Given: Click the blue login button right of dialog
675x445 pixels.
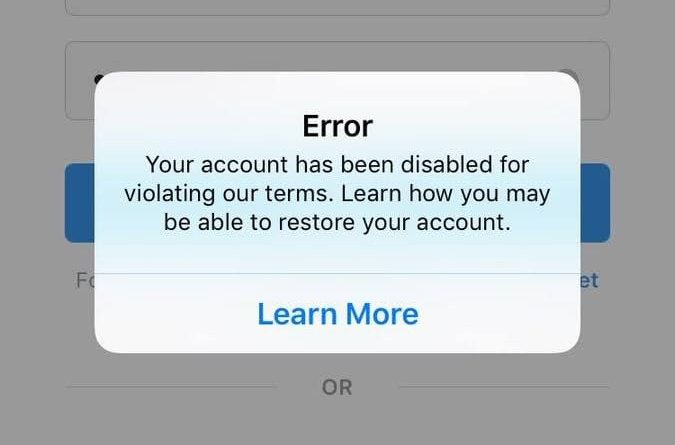Looking at the screenshot, I should 595,203.
